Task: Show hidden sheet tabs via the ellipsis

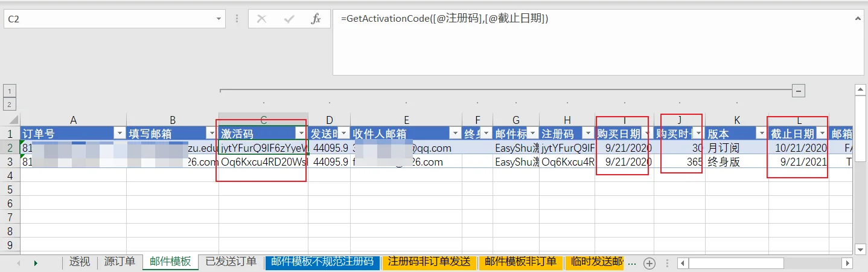Action: [x=631, y=263]
